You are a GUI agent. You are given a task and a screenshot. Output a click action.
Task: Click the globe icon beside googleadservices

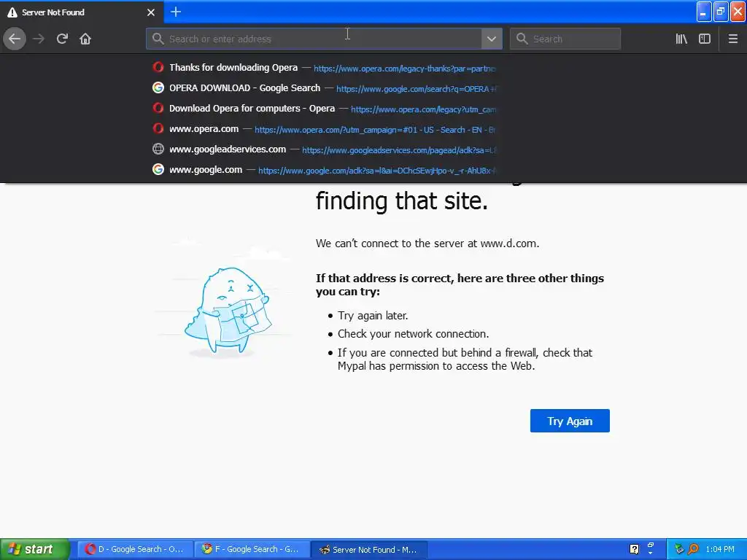[x=158, y=149]
